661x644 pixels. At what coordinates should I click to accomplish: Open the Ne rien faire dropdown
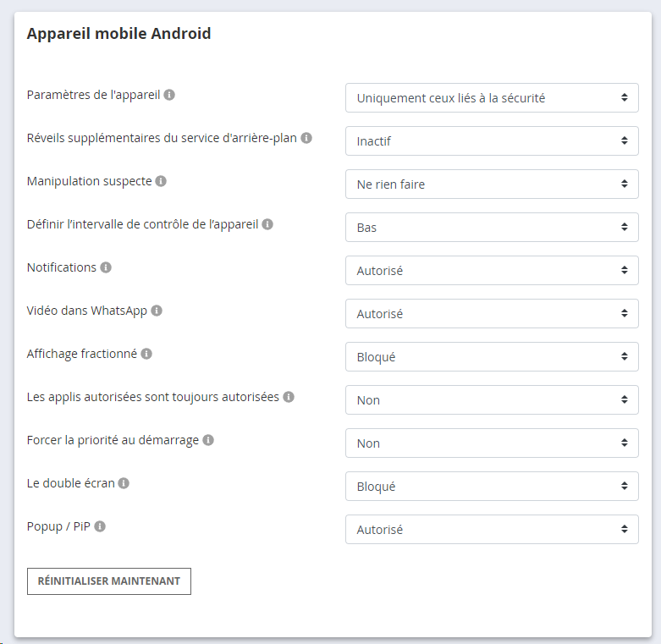[x=492, y=184]
